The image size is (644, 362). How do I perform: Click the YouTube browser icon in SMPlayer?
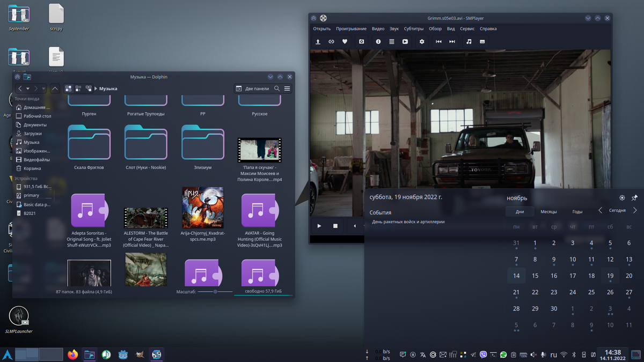(405, 41)
